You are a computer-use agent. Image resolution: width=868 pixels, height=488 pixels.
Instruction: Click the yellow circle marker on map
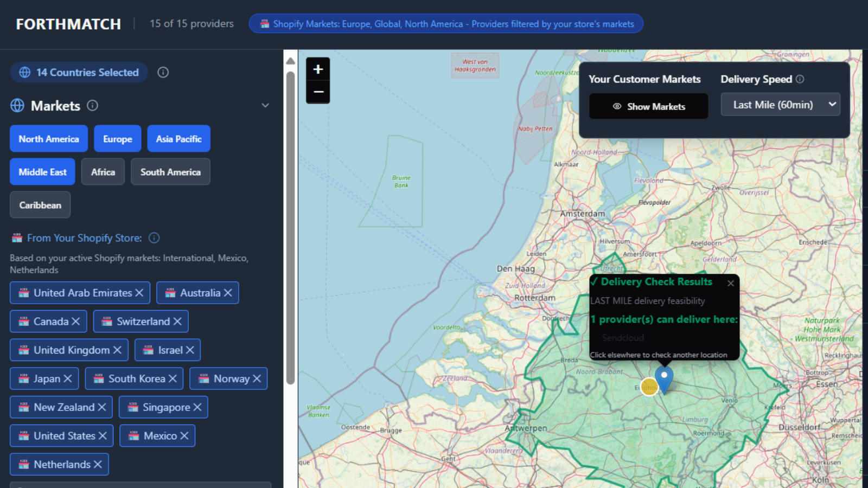click(649, 387)
